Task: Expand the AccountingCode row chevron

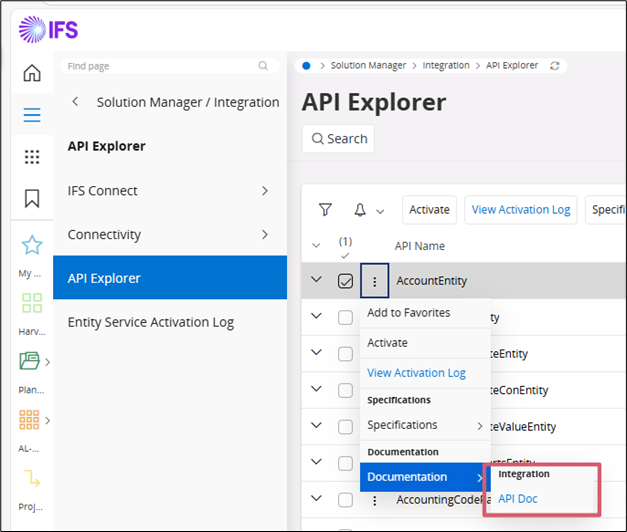Action: (316, 498)
